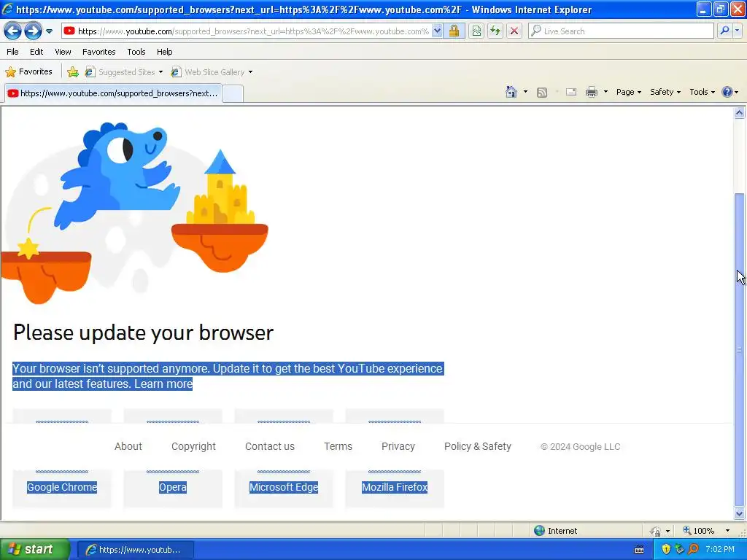Open the search provider dropdown arrow

pos(738,31)
